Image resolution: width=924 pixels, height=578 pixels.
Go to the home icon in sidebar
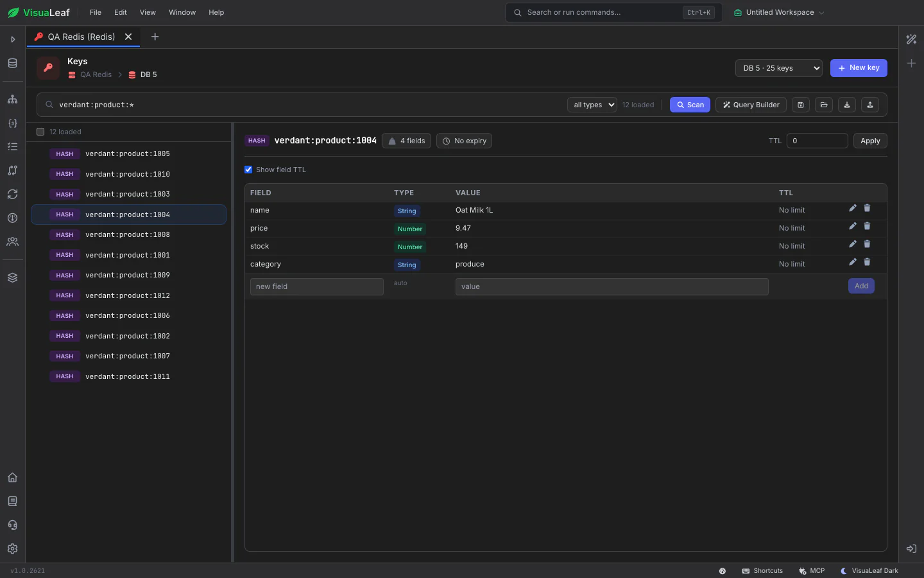pyautogui.click(x=12, y=477)
